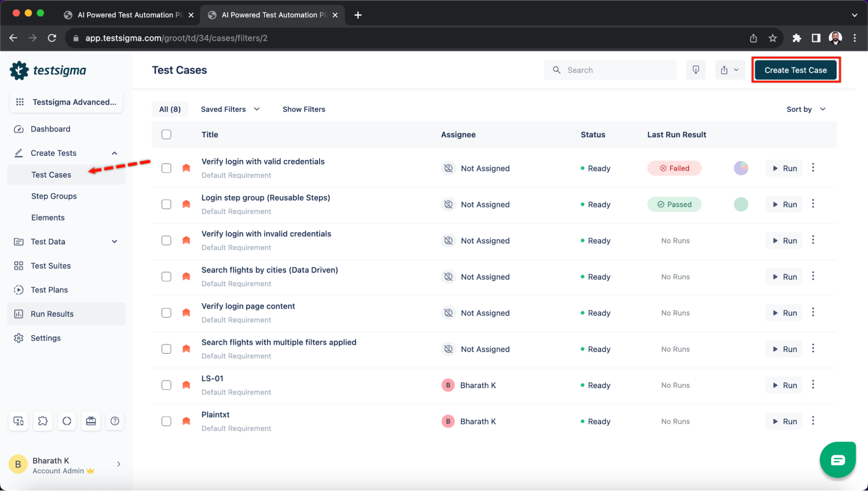The image size is (868, 491).
Task: Click the unassigned icon on Verify login page content row
Action: point(448,313)
